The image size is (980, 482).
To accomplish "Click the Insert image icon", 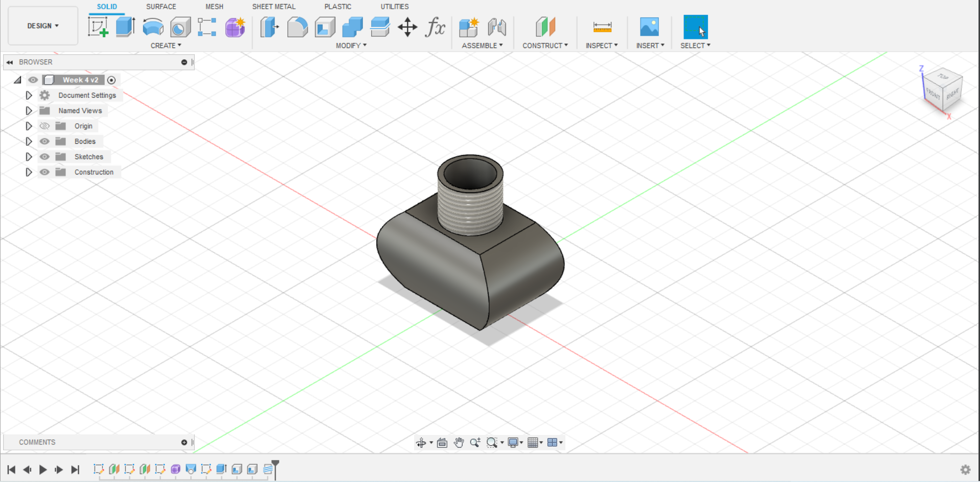I will tap(649, 27).
